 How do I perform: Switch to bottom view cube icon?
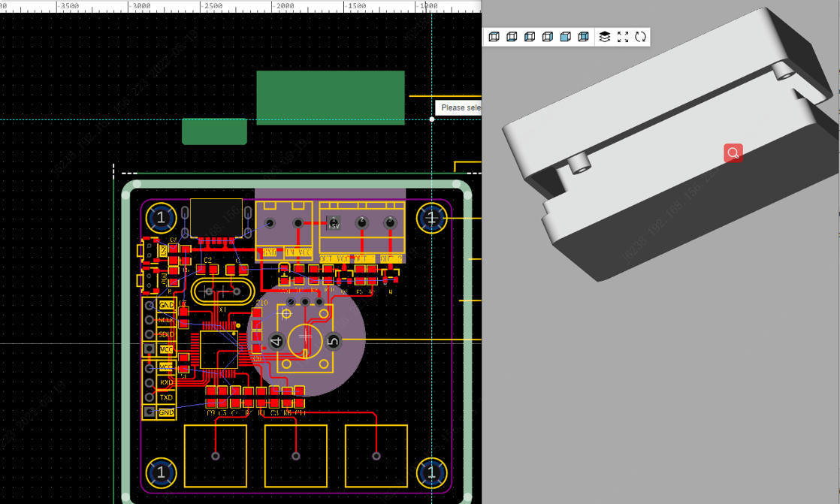pos(512,37)
